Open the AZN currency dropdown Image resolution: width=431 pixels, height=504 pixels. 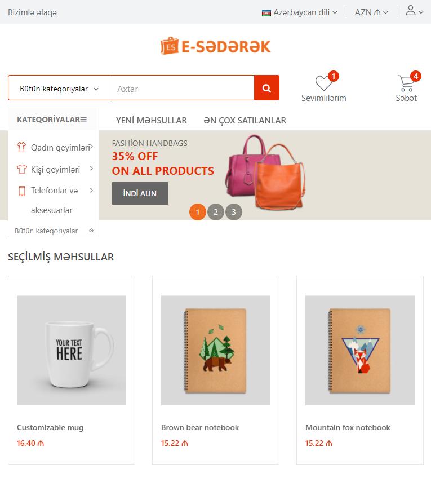[371, 12]
